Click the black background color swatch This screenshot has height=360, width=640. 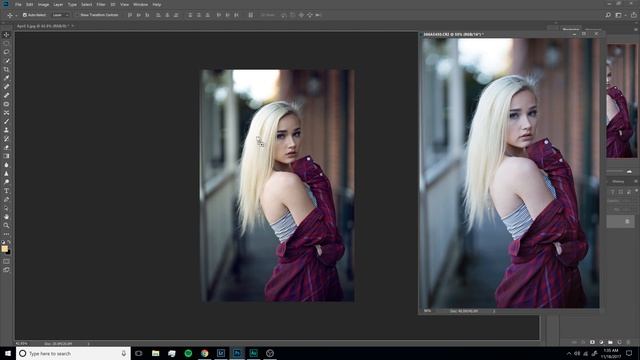pyautogui.click(x=9, y=253)
